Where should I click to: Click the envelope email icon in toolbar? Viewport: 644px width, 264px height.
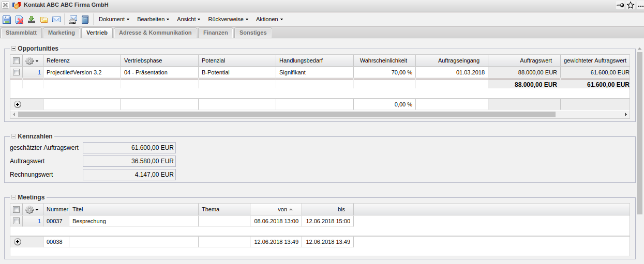(x=56, y=20)
